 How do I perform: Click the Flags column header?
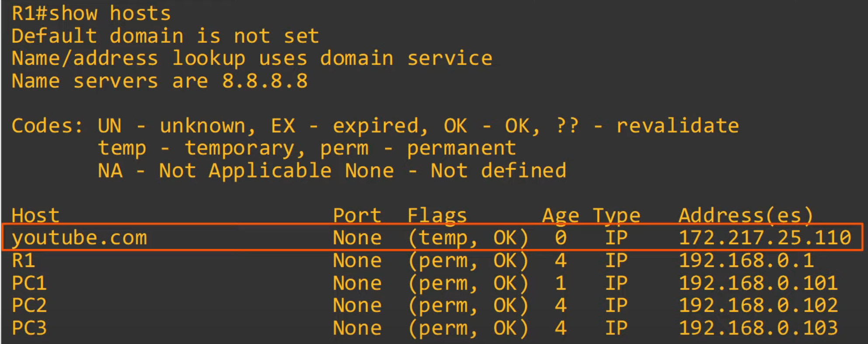coord(437,215)
